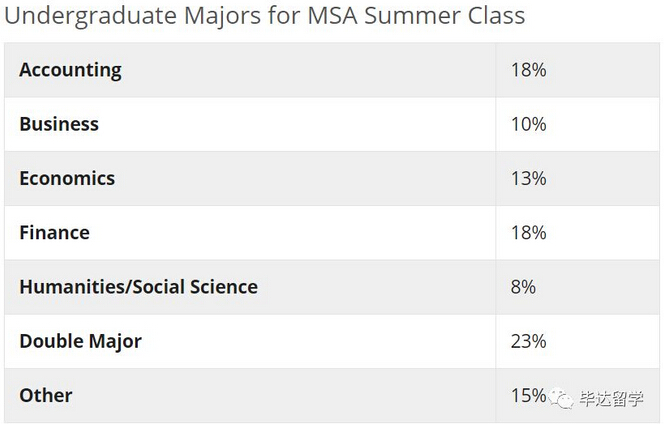Screen dimensions: 664x424
Task: Select the Business row label
Action: pos(59,124)
